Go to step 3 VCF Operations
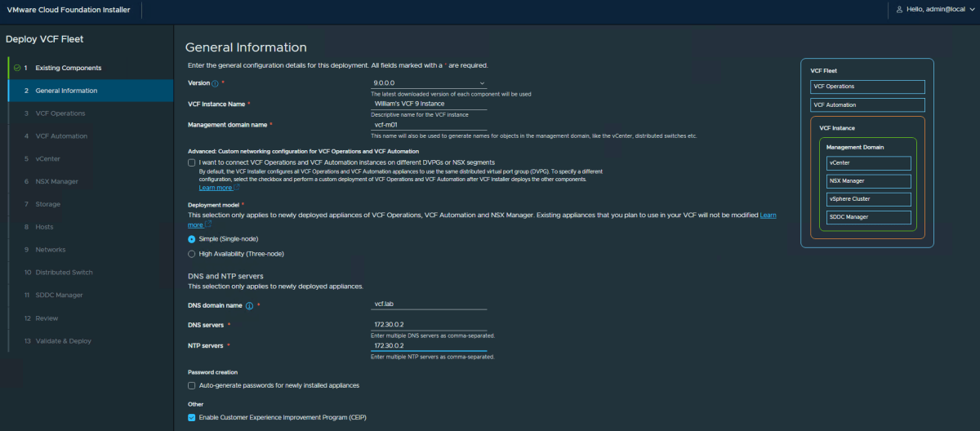 [x=91, y=113]
